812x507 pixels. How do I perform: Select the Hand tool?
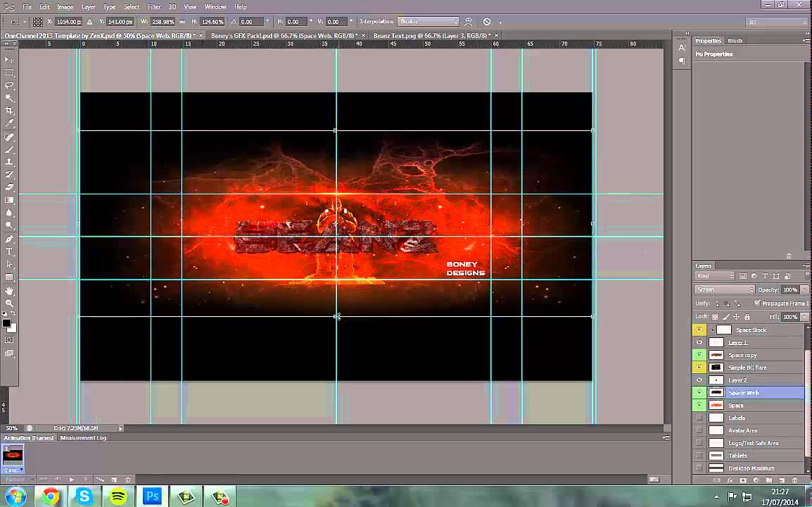click(x=9, y=291)
